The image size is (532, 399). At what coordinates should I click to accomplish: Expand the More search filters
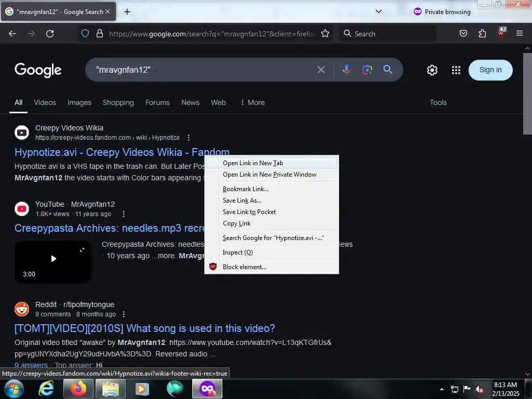pos(252,102)
